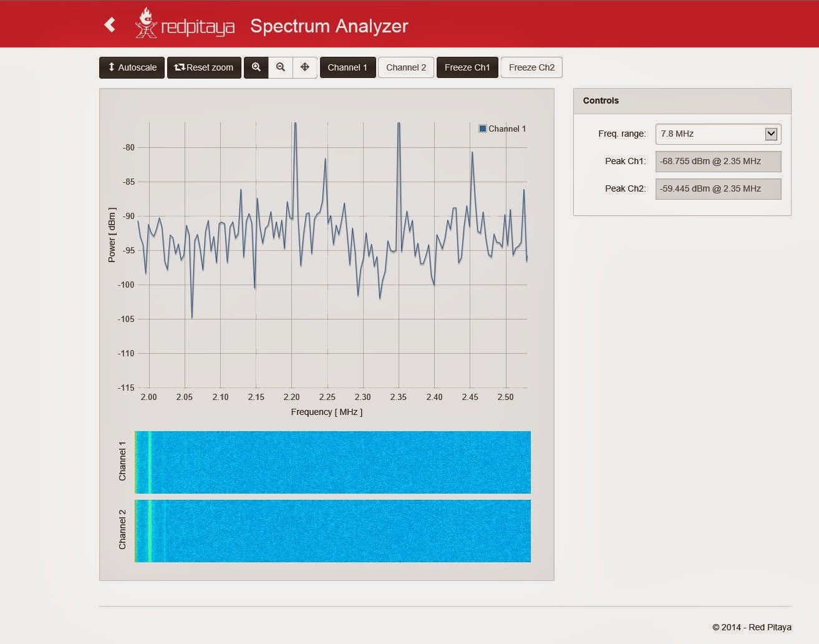Activate the pan move tool

(x=305, y=67)
